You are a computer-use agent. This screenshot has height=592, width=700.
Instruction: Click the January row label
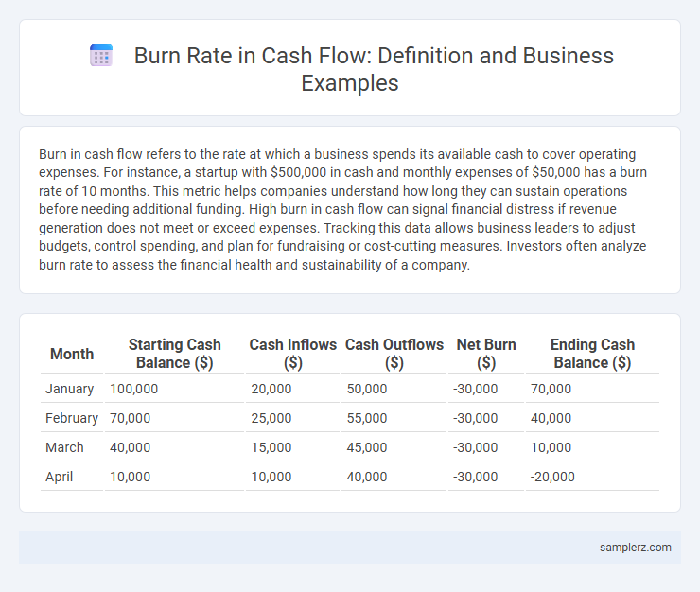tap(70, 389)
